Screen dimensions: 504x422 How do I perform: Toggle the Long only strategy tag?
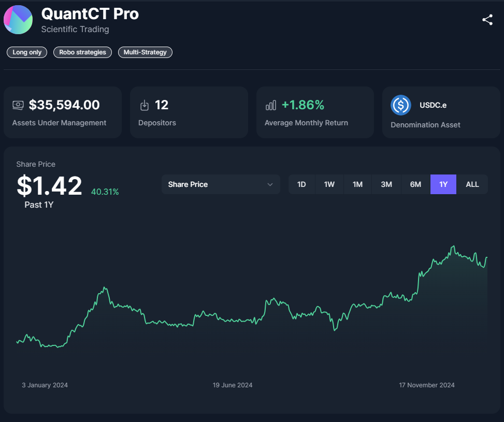26,52
